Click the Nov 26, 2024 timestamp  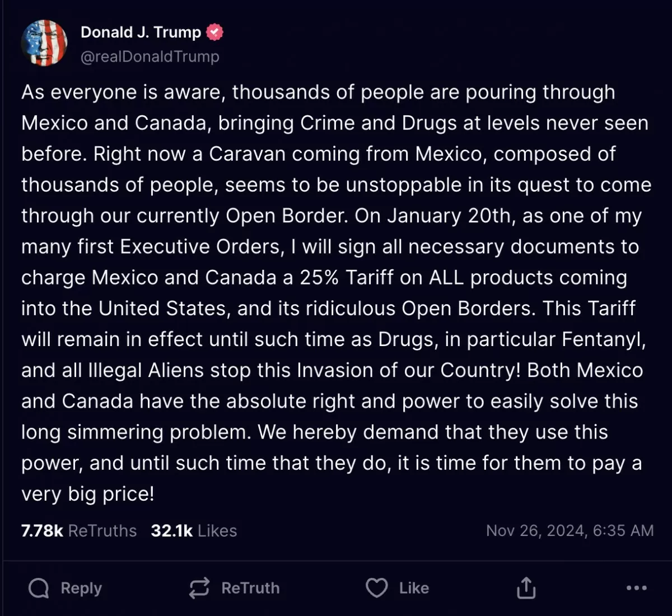tap(570, 530)
